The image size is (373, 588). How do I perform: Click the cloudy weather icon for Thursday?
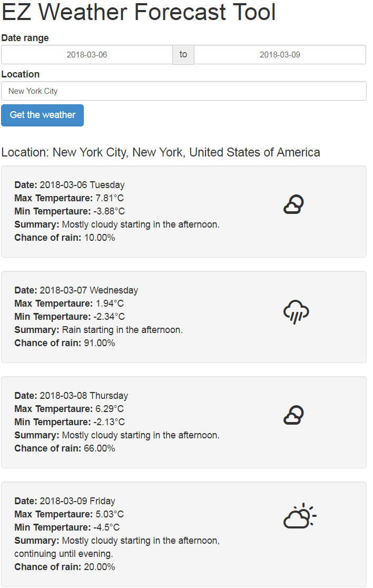click(x=293, y=415)
